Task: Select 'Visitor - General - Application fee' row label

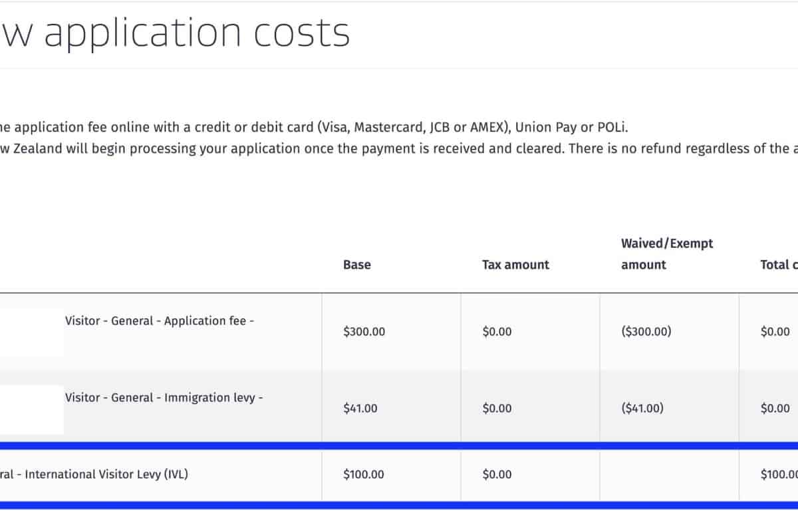Action: tap(160, 321)
